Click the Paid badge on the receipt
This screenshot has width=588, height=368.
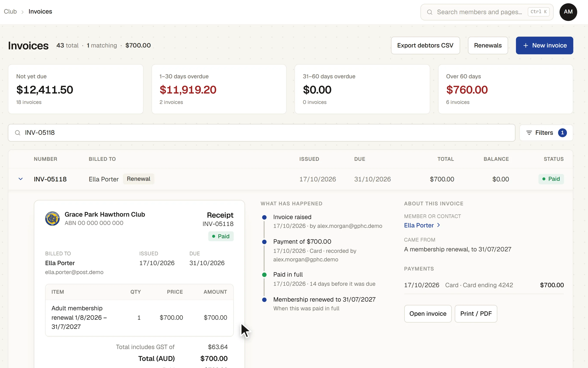tap(221, 236)
